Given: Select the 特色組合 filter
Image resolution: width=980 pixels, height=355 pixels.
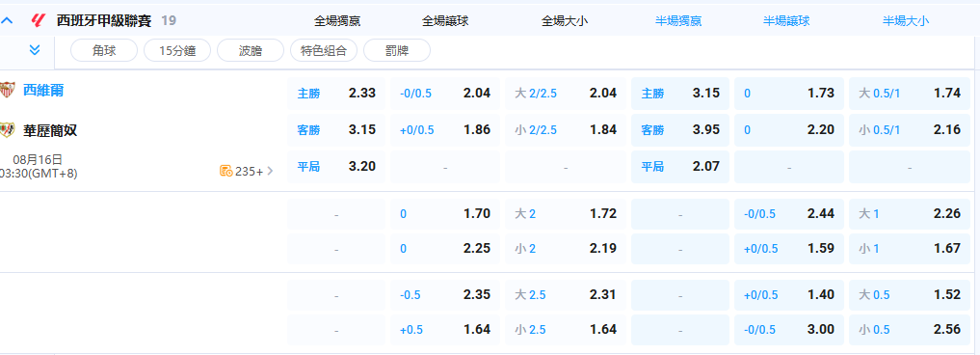Looking at the screenshot, I should 323,51.
